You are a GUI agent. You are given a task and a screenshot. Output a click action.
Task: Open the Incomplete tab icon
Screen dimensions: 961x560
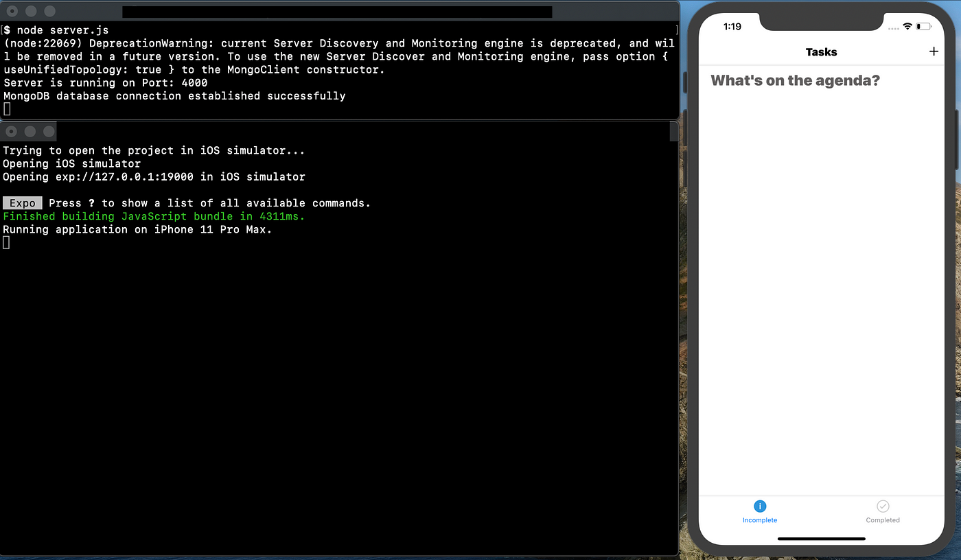[760, 506]
